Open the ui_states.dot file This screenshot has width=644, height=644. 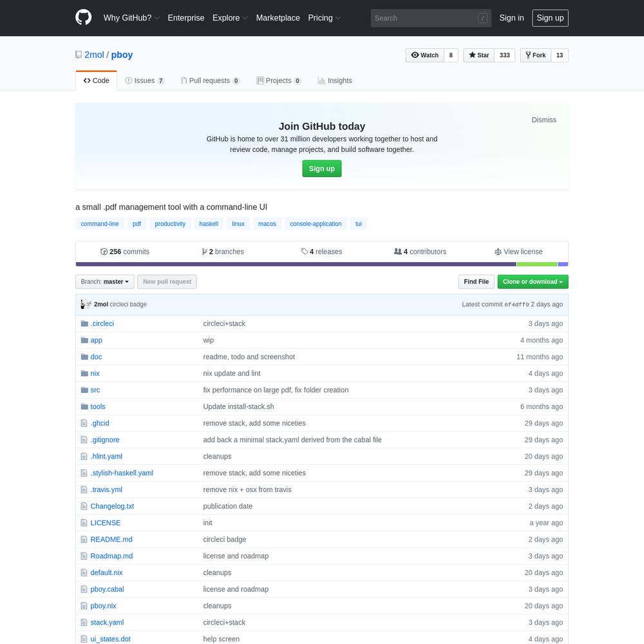click(111, 639)
